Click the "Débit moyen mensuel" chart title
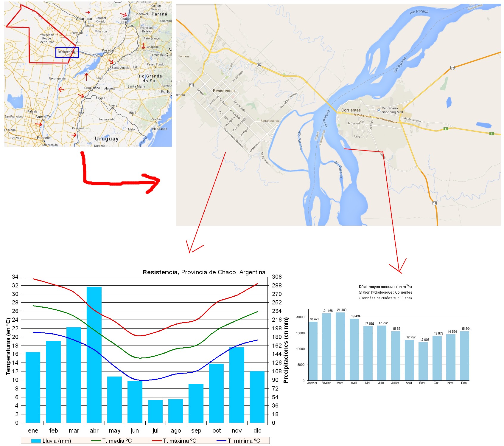Image resolution: width=504 pixels, height=446 pixels. pos(385,287)
